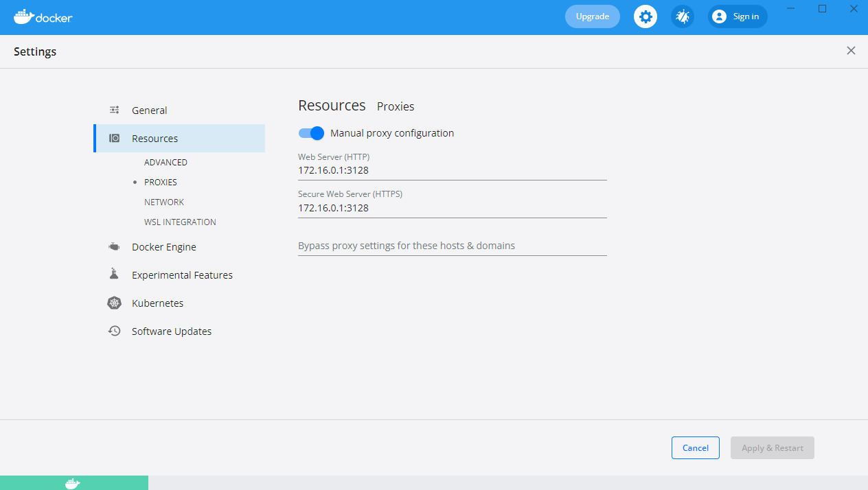This screenshot has width=868, height=490.
Task: Select the PROXIES sub-item
Action: pos(161,183)
